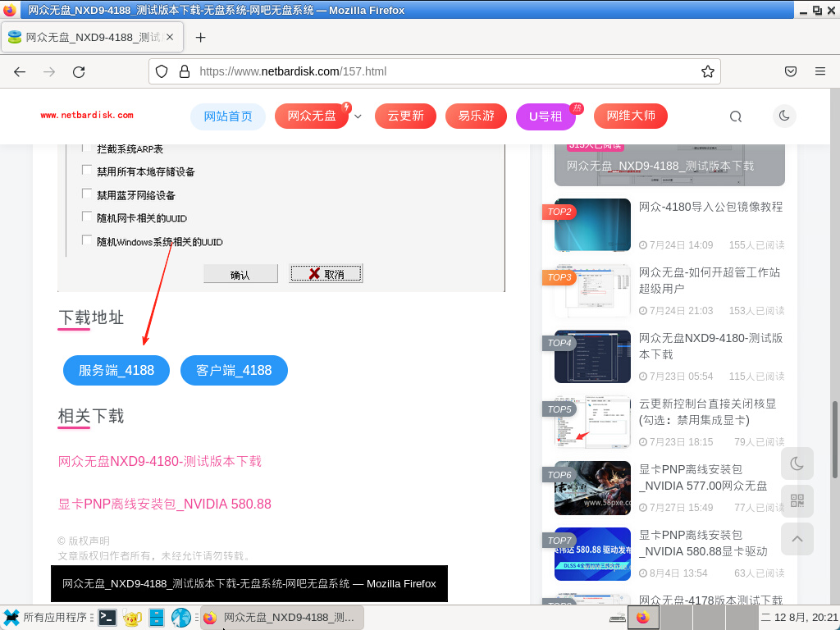Click the 客户端_4188 download button
The image size is (840, 630).
pos(234,370)
